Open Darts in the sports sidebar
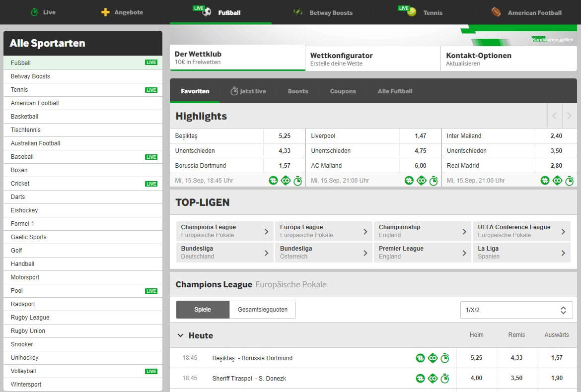581x392 pixels. [x=83, y=197]
